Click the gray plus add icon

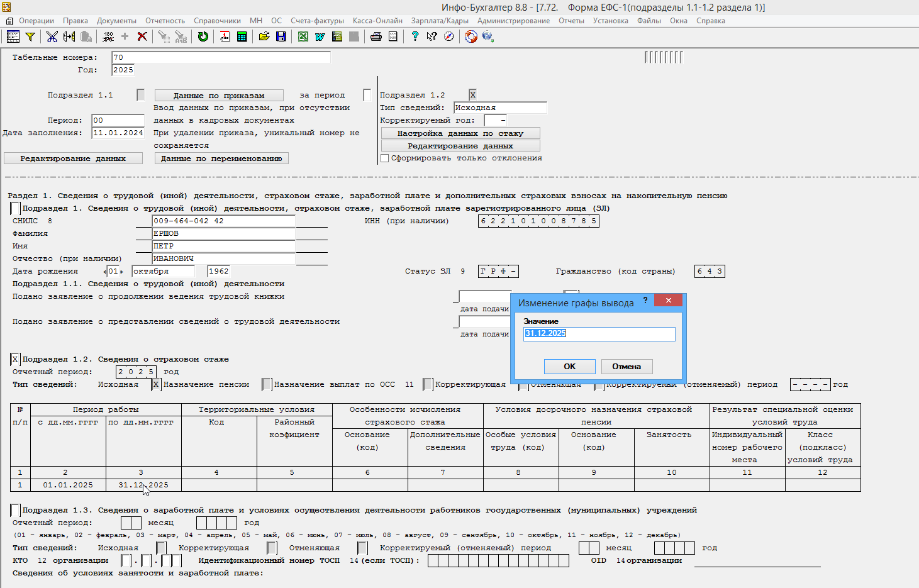(125, 36)
